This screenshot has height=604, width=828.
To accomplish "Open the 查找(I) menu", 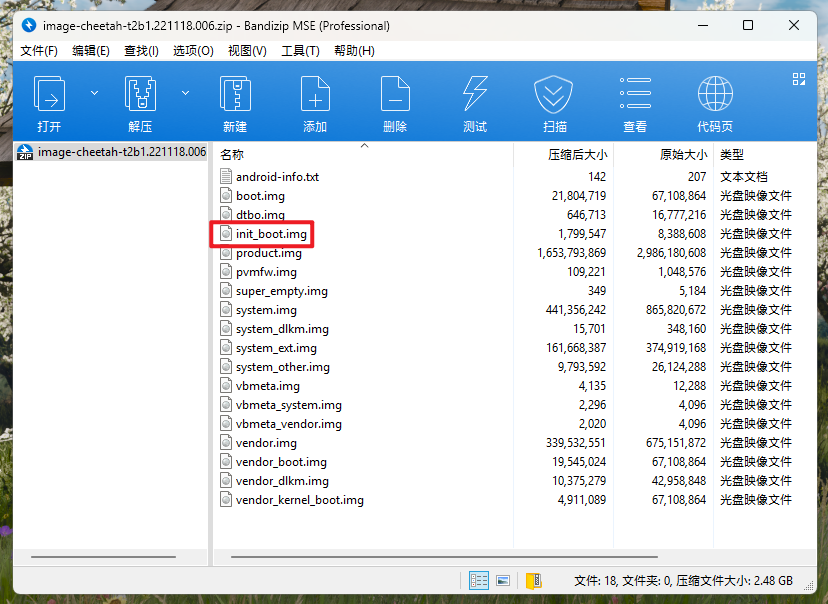I will (141, 51).
